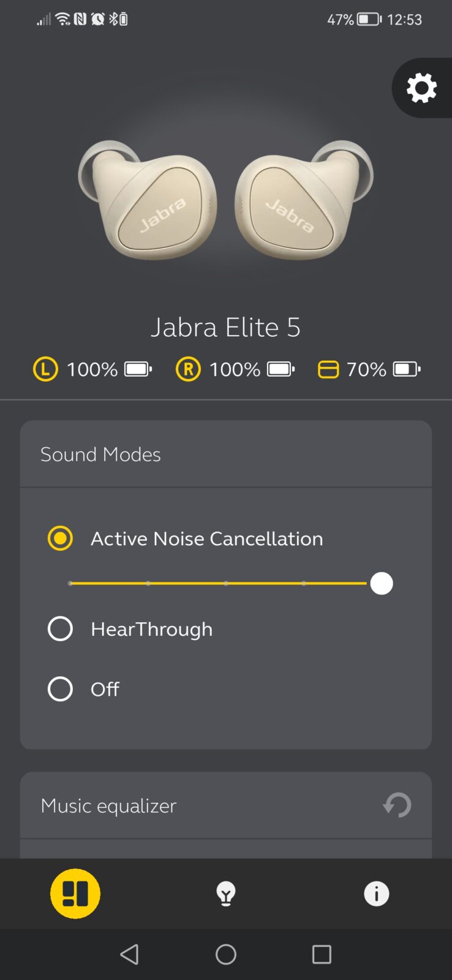Tap the charging case battery icon
The width and height of the screenshot is (452, 980).
point(328,369)
